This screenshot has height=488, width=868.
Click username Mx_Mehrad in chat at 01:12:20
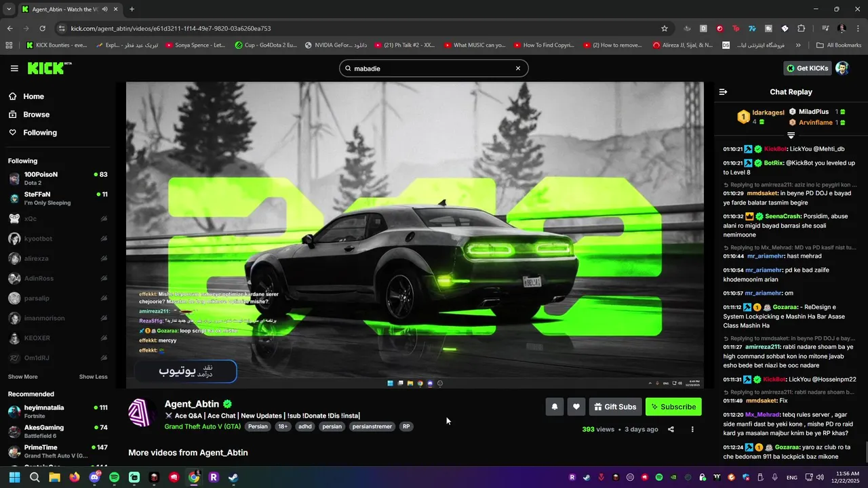pos(762,414)
